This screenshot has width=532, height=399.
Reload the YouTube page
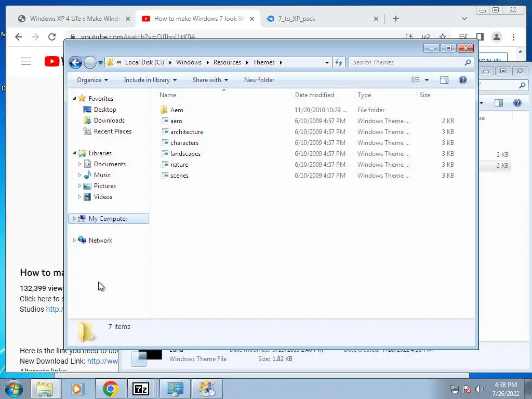51,37
